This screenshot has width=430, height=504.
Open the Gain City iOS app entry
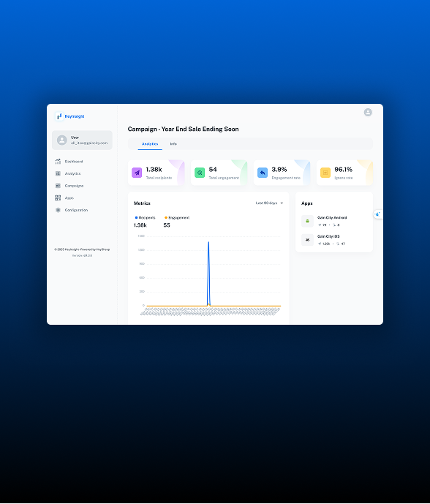[x=334, y=240]
